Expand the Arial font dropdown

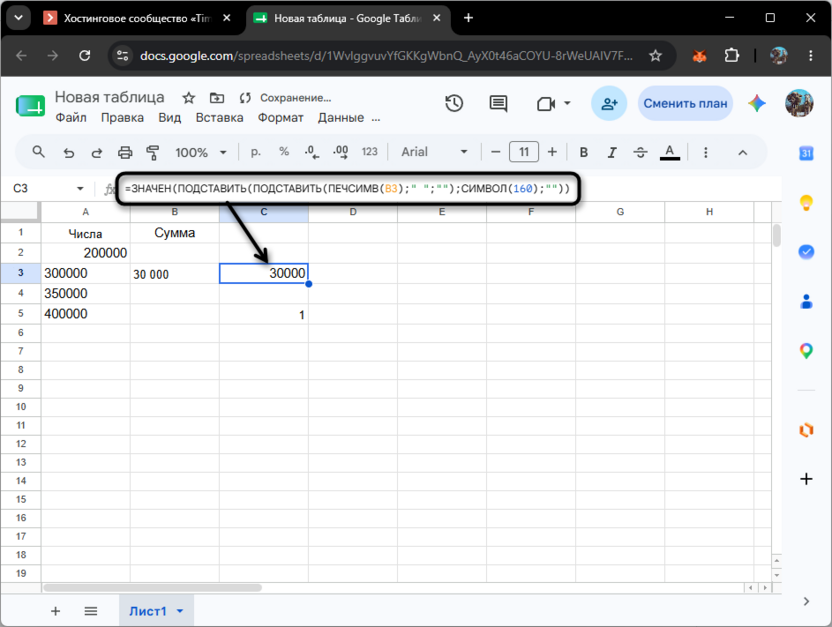point(434,152)
